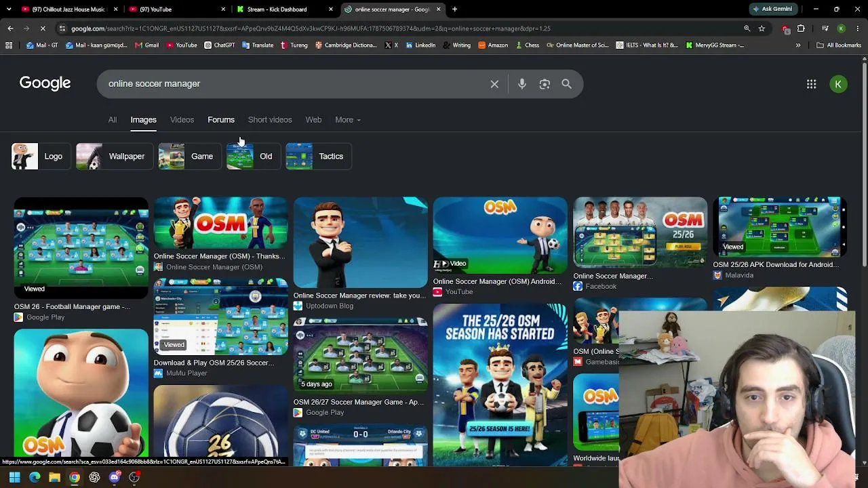
Task: Open the zoom magnifier icon in address bar
Action: (x=747, y=28)
